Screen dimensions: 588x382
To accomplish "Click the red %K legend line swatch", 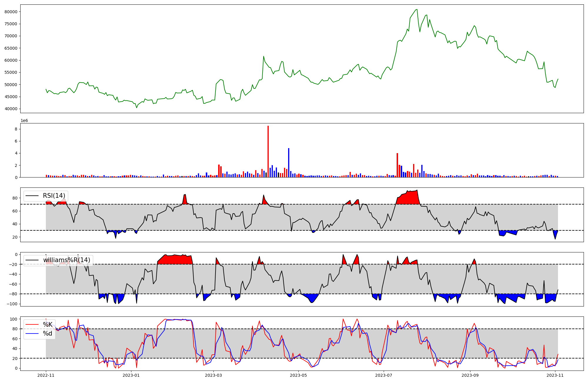I will [x=32, y=324].
